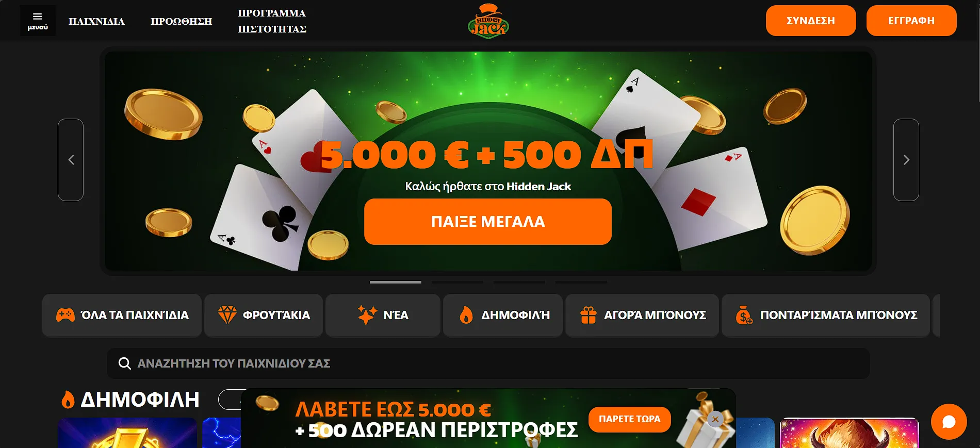
Task: Close the bonus popup banner
Action: click(715, 419)
